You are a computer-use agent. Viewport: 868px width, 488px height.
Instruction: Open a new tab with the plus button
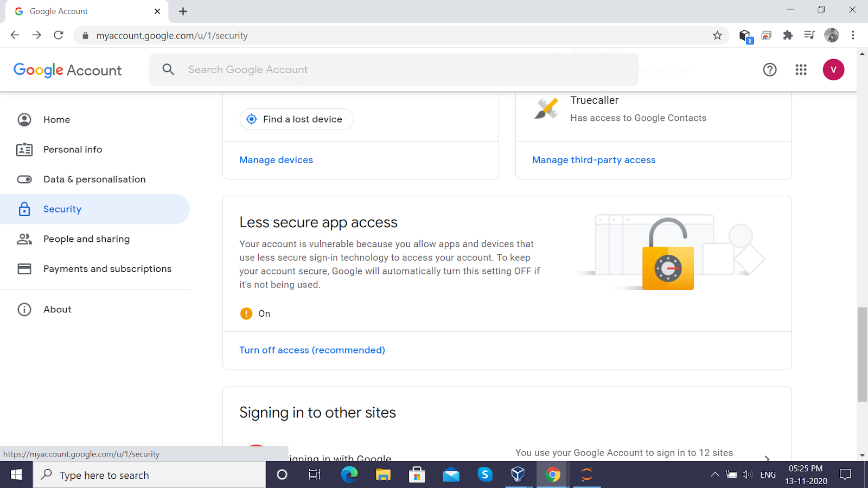(183, 11)
